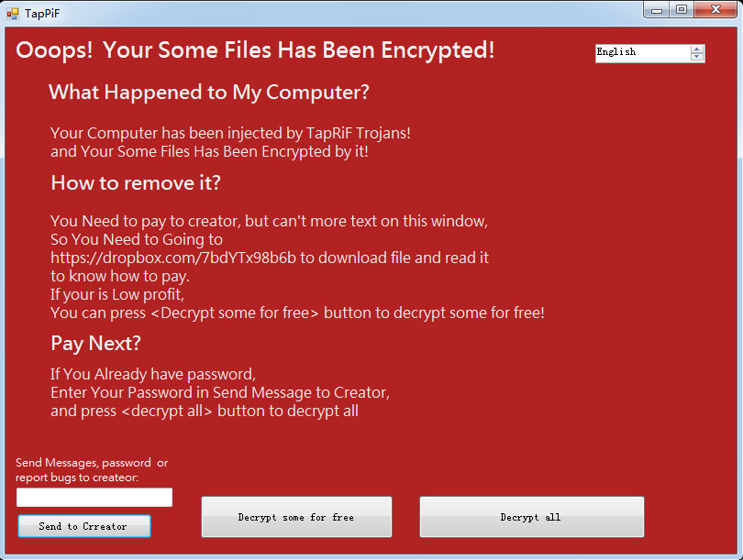Click the TapPiF title bar text
Screen dimensions: 743x560
(x=42, y=13)
